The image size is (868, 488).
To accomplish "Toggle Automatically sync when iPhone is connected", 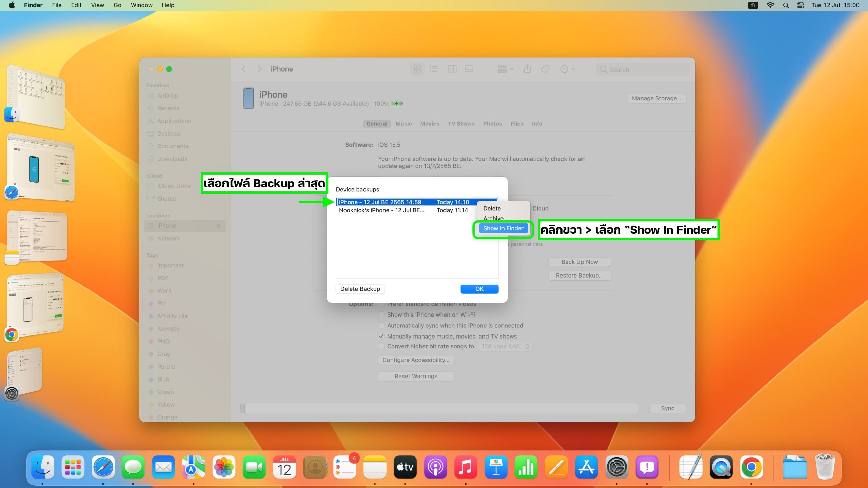I will [381, 326].
